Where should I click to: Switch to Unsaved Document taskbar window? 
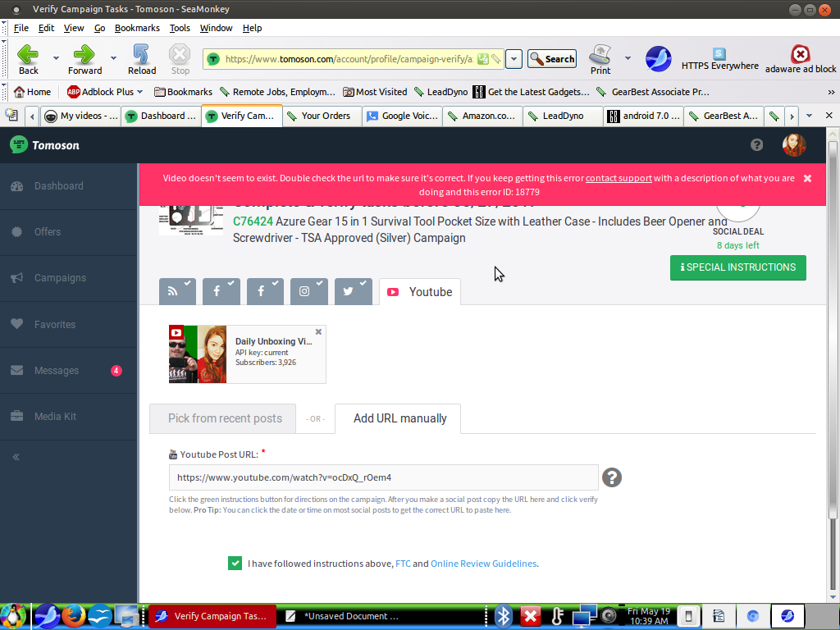pos(343,616)
